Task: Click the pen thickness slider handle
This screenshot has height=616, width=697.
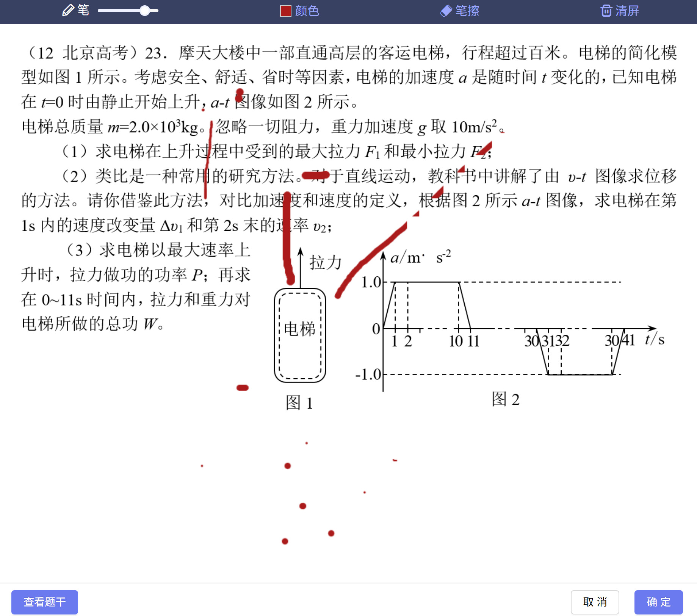Action: pos(144,11)
